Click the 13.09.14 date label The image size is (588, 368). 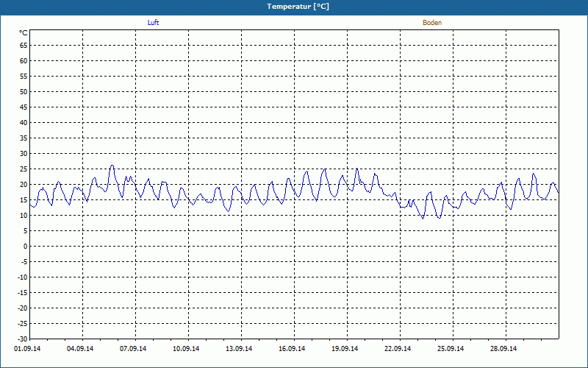pyautogui.click(x=238, y=349)
